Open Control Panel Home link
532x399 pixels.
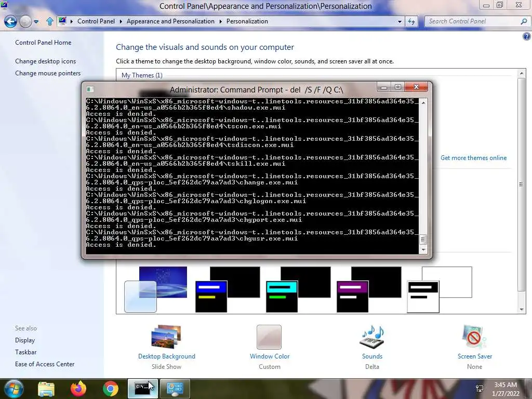click(43, 43)
